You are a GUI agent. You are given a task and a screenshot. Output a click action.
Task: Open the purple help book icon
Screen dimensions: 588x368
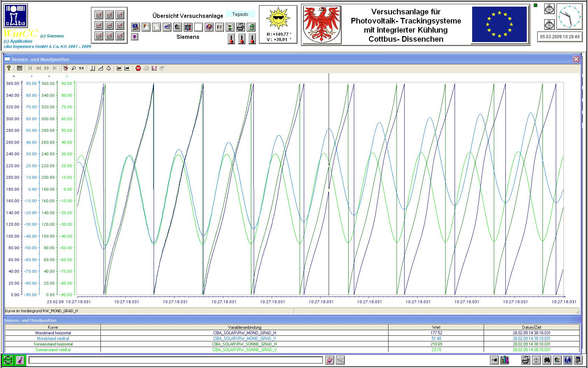coord(209,27)
